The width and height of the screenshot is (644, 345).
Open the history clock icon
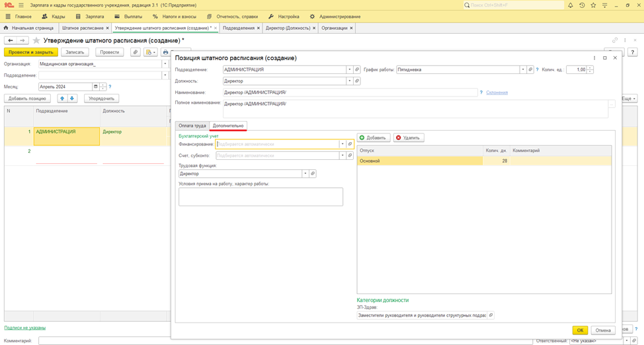(582, 5)
